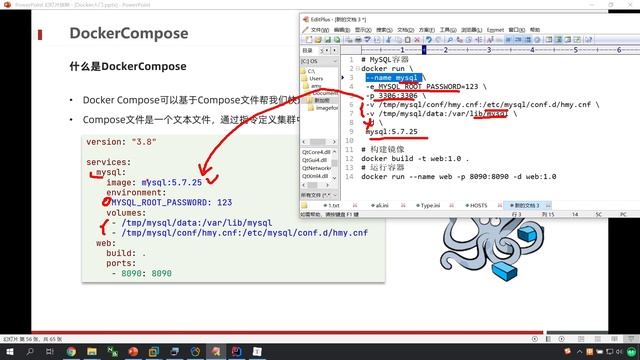The width and height of the screenshot is (640, 360).
Task: Click the Replace icon in EditPlus toolbar
Action: 459,40
